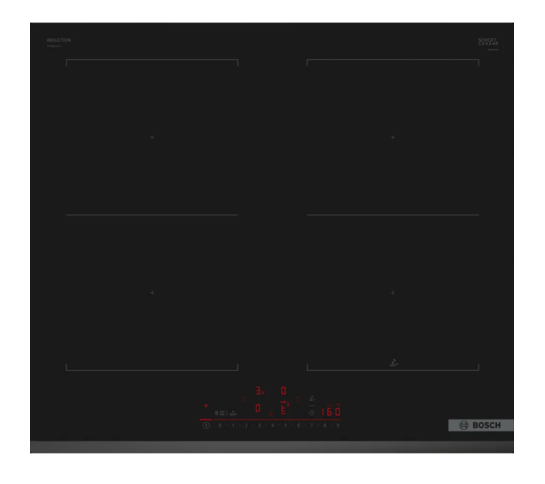Image resolution: width=545 pixels, height=484 pixels.
Task: Set power level 5 on the slider
Action: tap(285, 425)
